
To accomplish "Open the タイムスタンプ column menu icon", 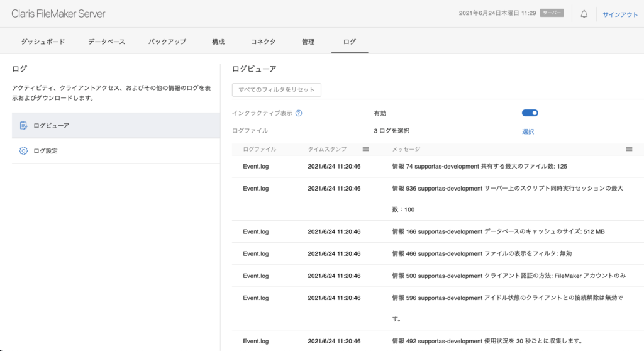I will [x=365, y=149].
